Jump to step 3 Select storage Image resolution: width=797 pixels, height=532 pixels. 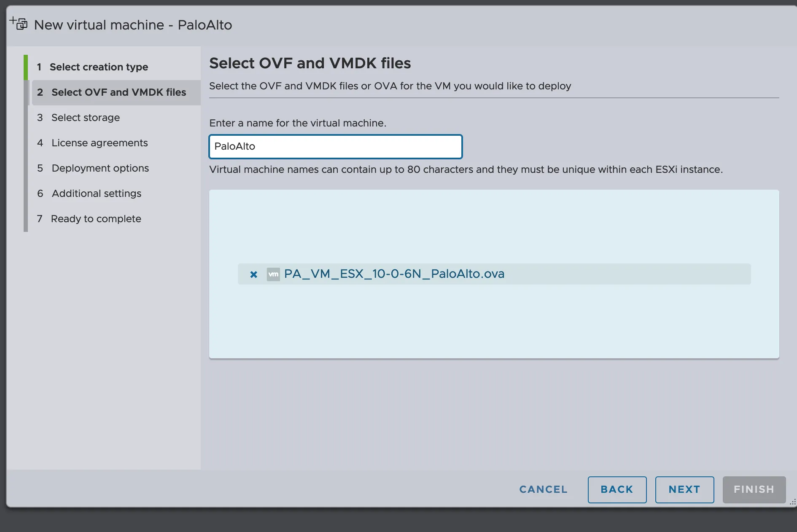[x=85, y=118]
